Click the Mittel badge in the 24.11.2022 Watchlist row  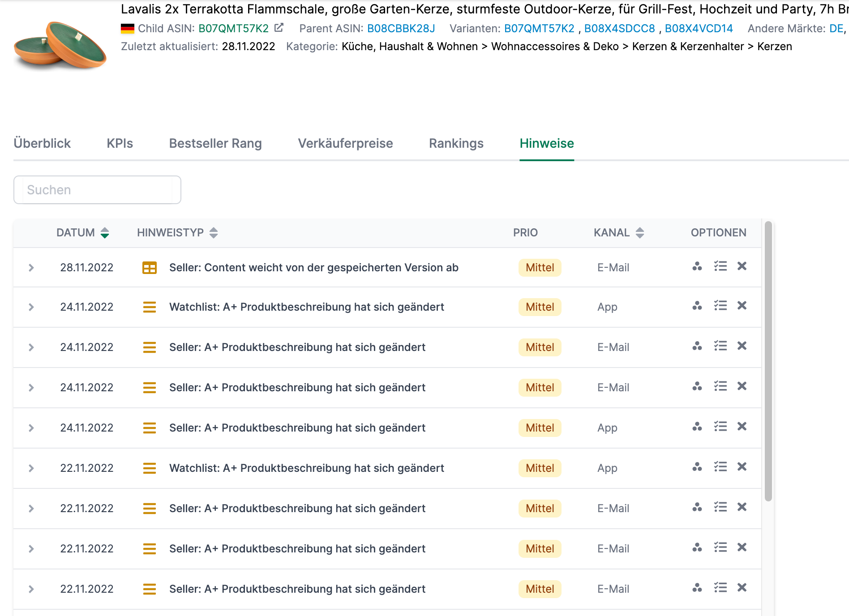[540, 307]
